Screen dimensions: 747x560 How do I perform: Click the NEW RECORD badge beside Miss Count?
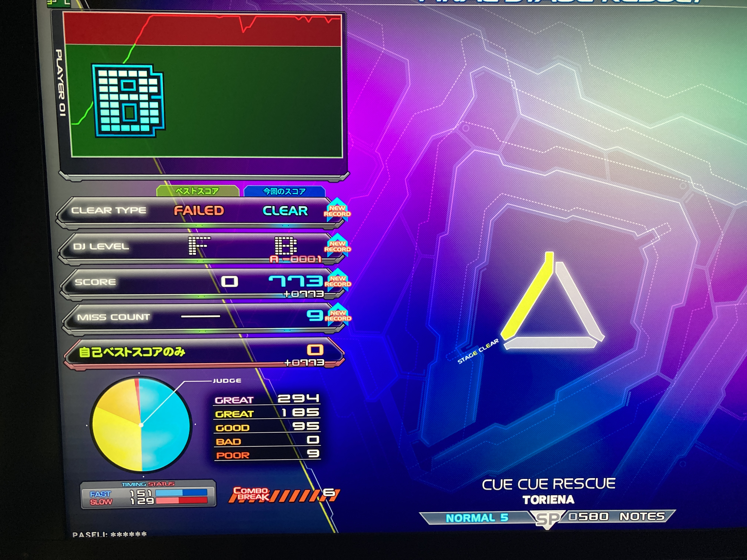(338, 316)
